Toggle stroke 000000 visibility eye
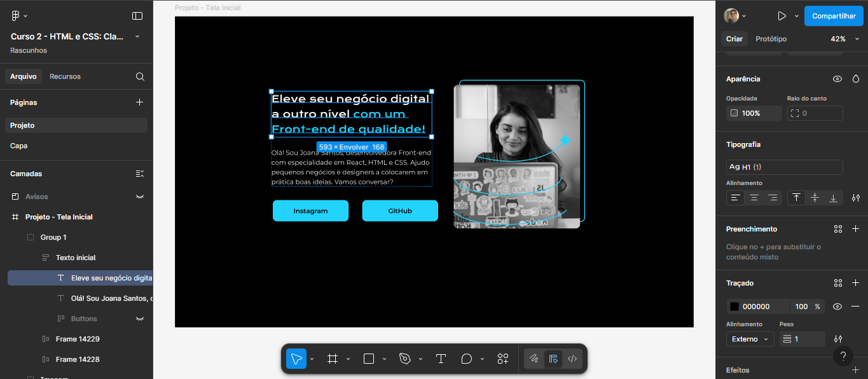Viewport: 868px width, 379px height. click(x=837, y=307)
